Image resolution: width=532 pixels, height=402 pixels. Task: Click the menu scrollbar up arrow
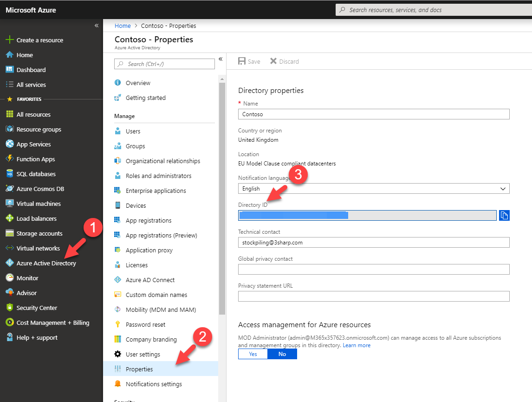[222, 79]
